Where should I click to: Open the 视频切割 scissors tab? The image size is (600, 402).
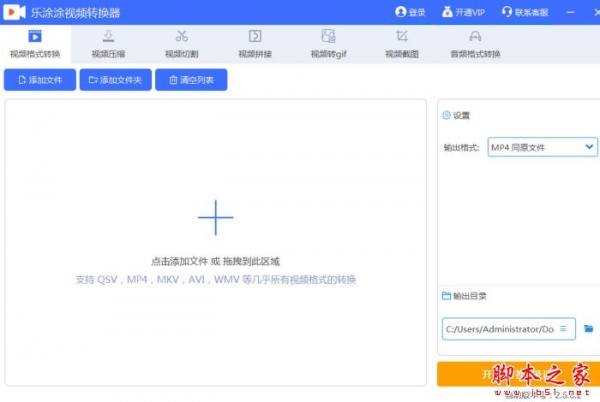tap(182, 44)
